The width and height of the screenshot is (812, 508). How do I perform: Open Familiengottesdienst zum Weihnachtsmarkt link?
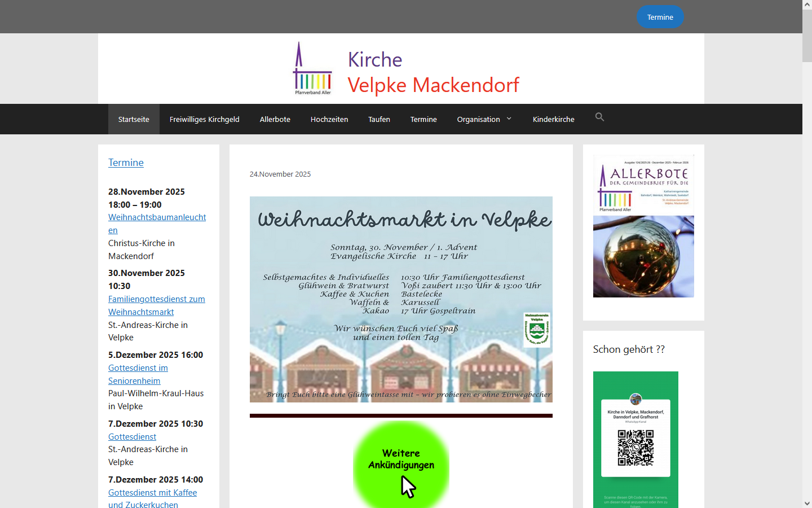tap(156, 300)
